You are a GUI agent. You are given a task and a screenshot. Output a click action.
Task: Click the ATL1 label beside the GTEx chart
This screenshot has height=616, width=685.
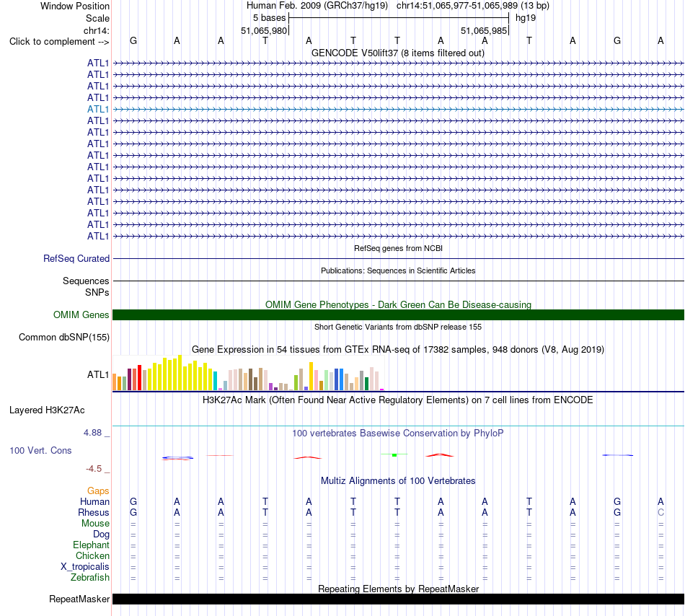click(98, 375)
